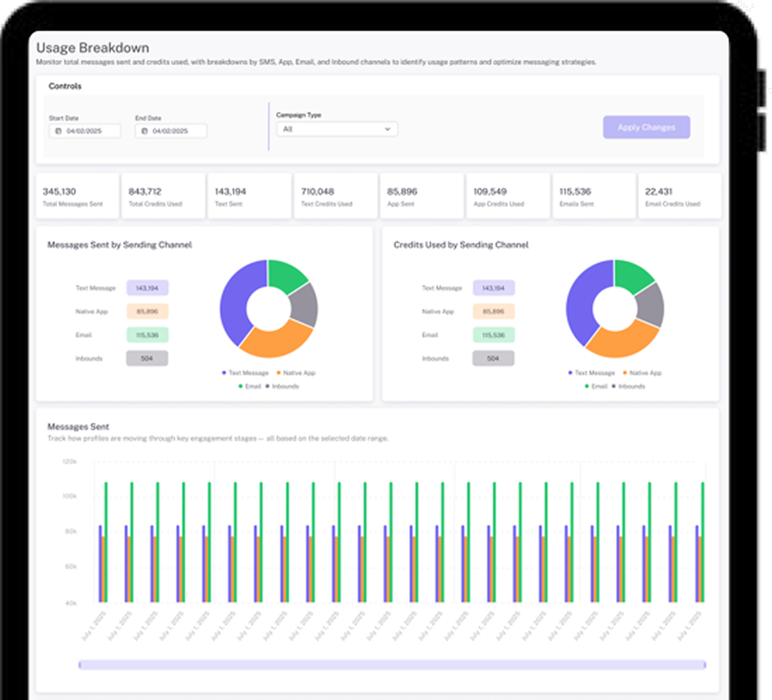Click the 504 Inbounds badge in Credits Used
Viewport: 772px width, 700px height.
(493, 359)
